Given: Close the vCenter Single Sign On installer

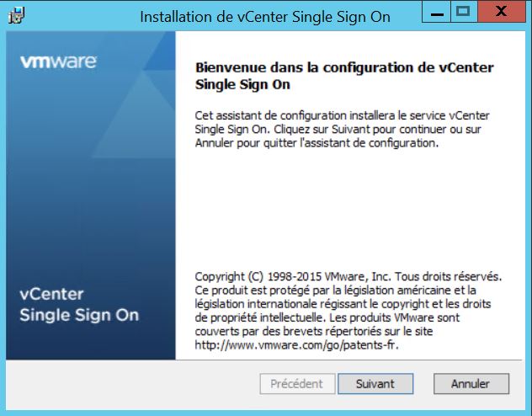Looking at the screenshot, I should pyautogui.click(x=500, y=13).
